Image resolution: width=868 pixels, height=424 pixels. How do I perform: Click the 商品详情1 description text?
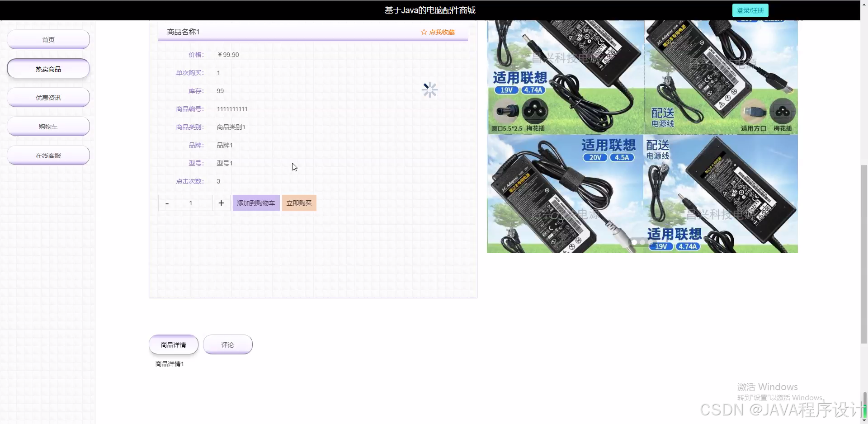[x=170, y=364]
